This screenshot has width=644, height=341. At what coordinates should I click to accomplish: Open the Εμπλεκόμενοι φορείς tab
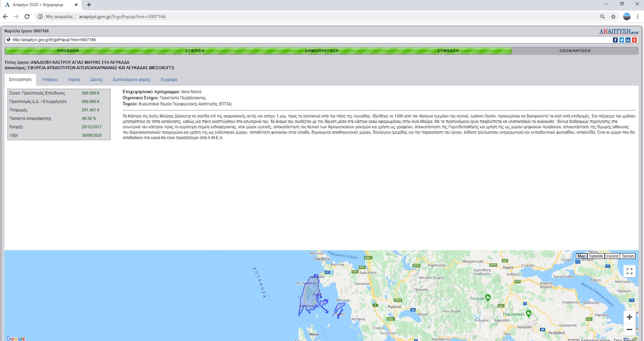pos(132,80)
